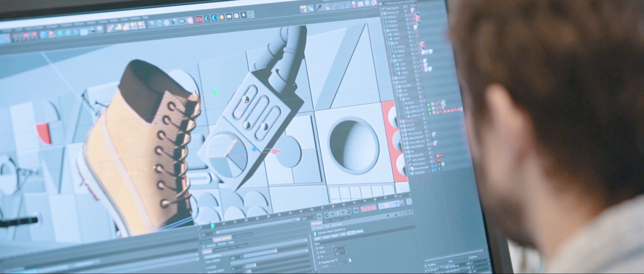The width and height of the screenshot is (644, 274).
Task: Toggle the red Autokeying icon
Action: point(368,208)
